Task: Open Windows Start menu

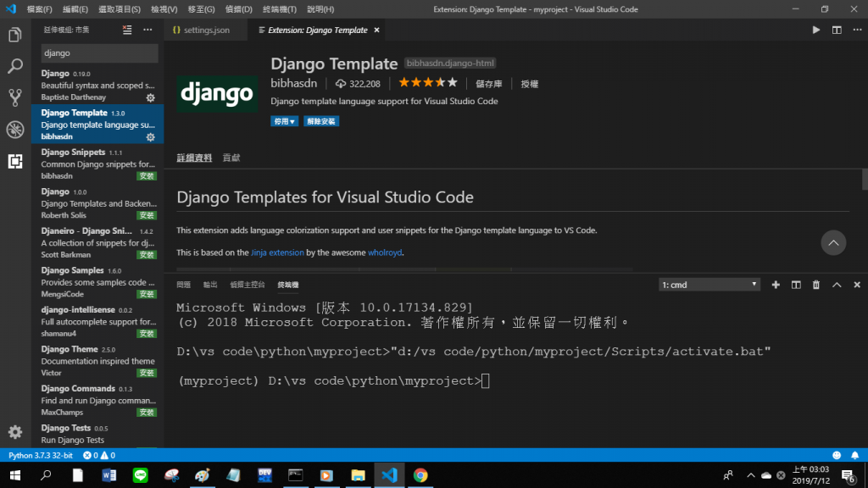Action: tap(15, 475)
